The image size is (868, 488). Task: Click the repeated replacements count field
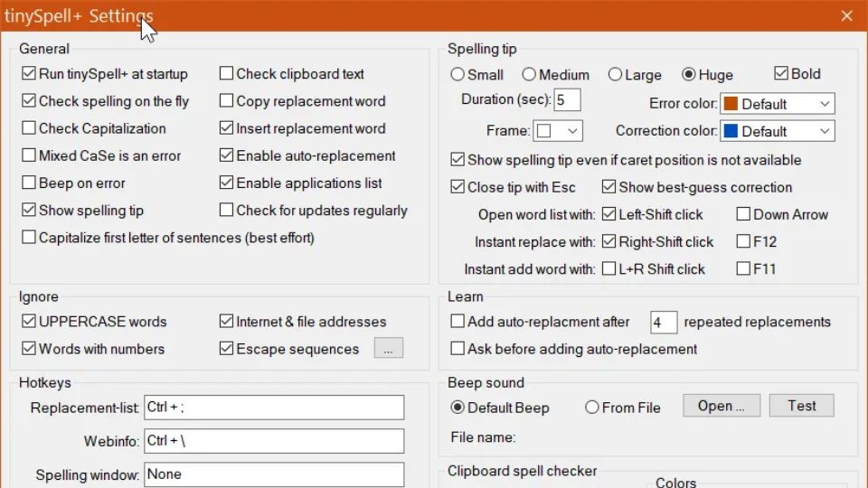(x=664, y=322)
